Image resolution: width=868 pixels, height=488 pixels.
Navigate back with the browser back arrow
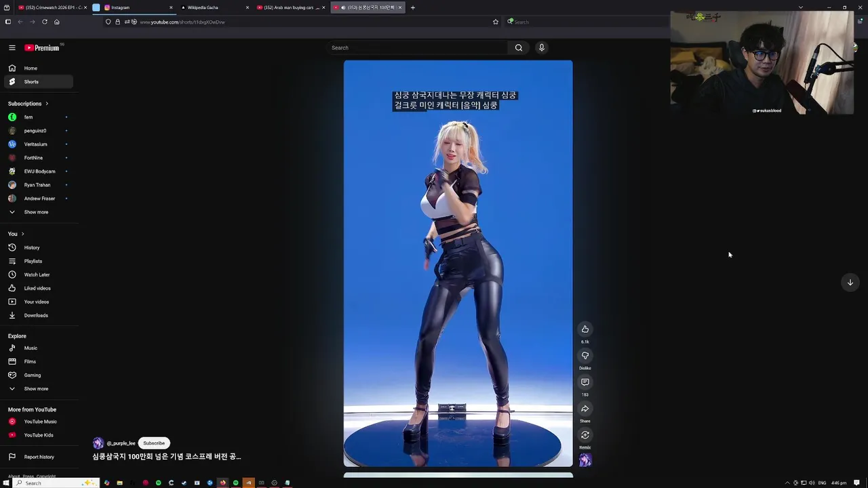click(20, 22)
